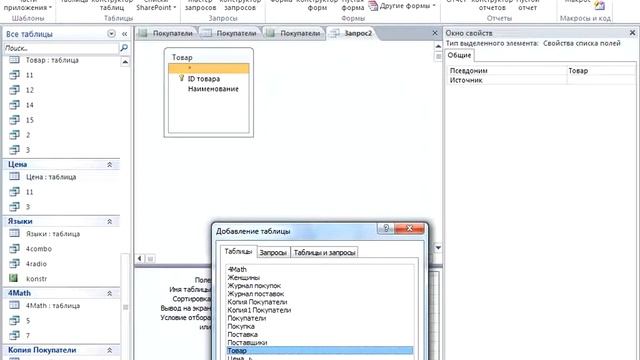Click the search magnifier icon in navigation pane
This screenshot has width=640, height=360.
tap(124, 48)
